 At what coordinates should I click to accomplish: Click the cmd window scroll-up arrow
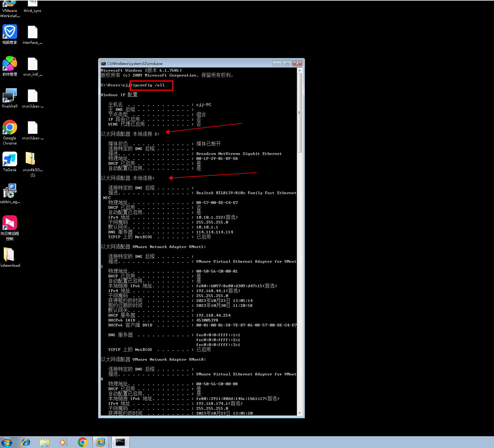coord(300,70)
